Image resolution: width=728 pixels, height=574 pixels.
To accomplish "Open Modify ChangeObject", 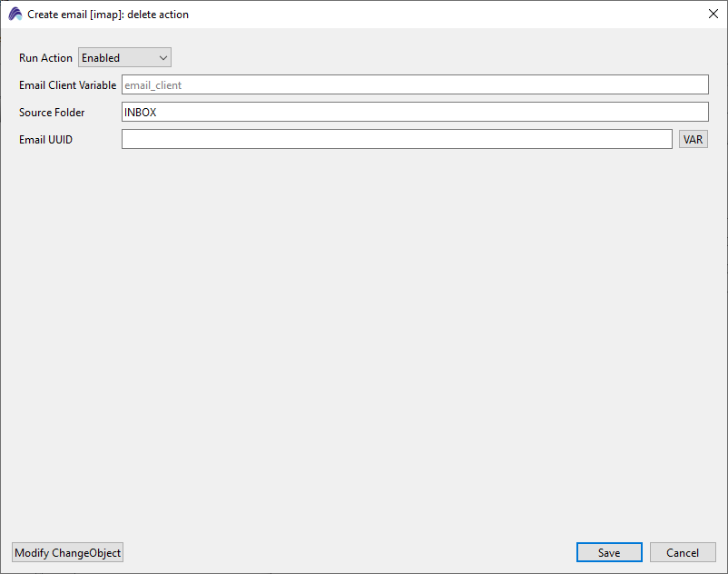I will pyautogui.click(x=67, y=553).
